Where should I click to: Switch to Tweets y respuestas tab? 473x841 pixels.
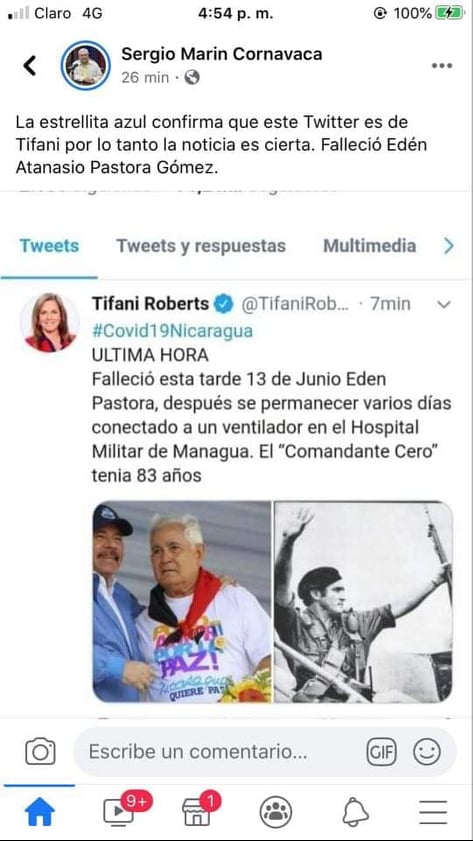[201, 246]
